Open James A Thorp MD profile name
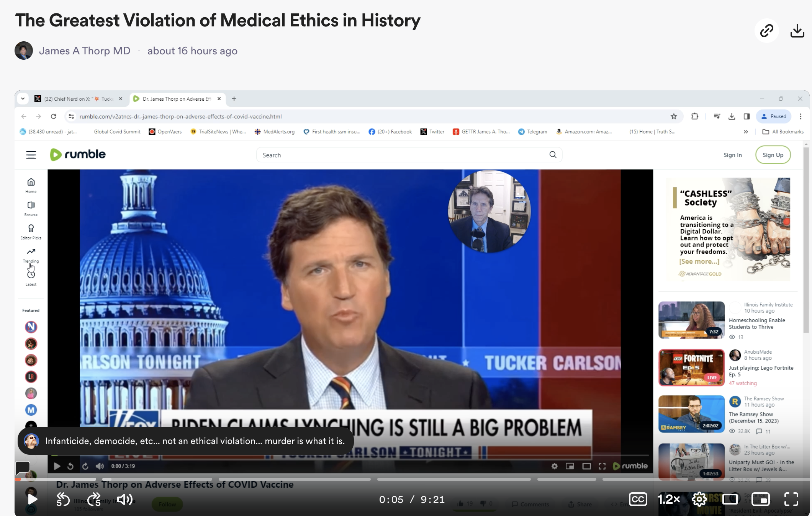812x516 pixels. 85,51
